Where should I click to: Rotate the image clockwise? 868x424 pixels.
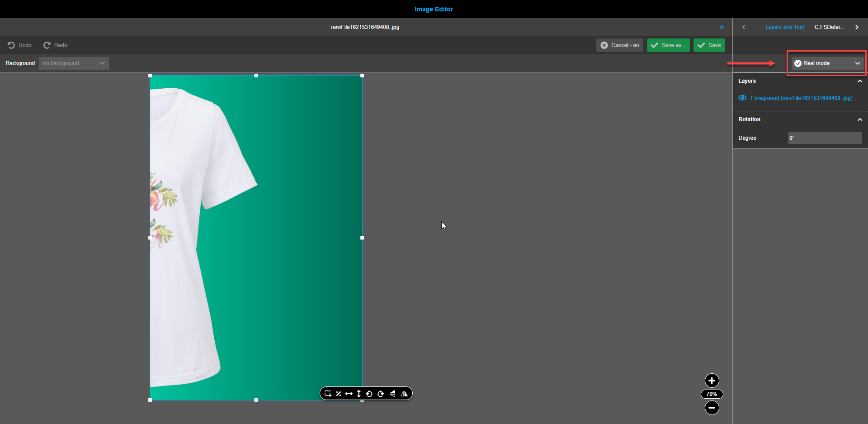381,394
